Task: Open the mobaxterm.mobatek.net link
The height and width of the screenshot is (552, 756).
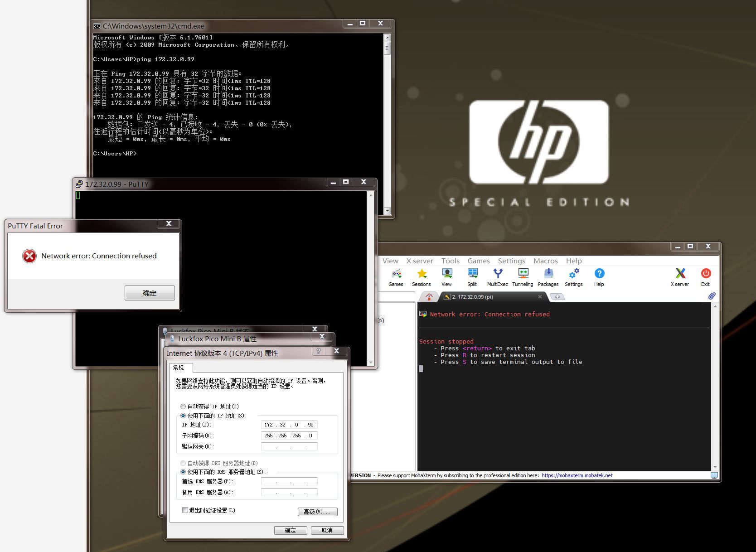Action: click(577, 475)
